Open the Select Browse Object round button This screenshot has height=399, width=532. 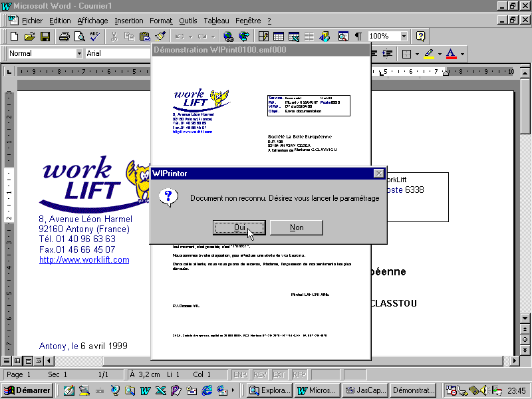(x=525, y=339)
